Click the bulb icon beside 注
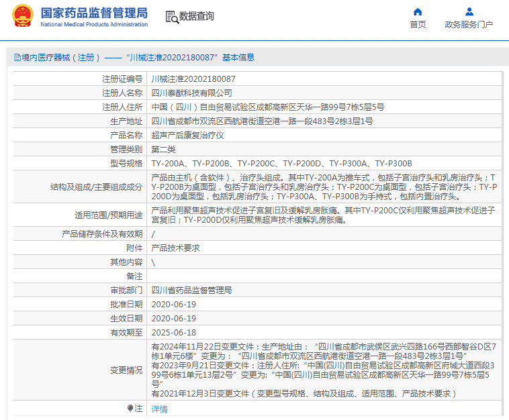This screenshot has width=509, height=420. pos(130,408)
